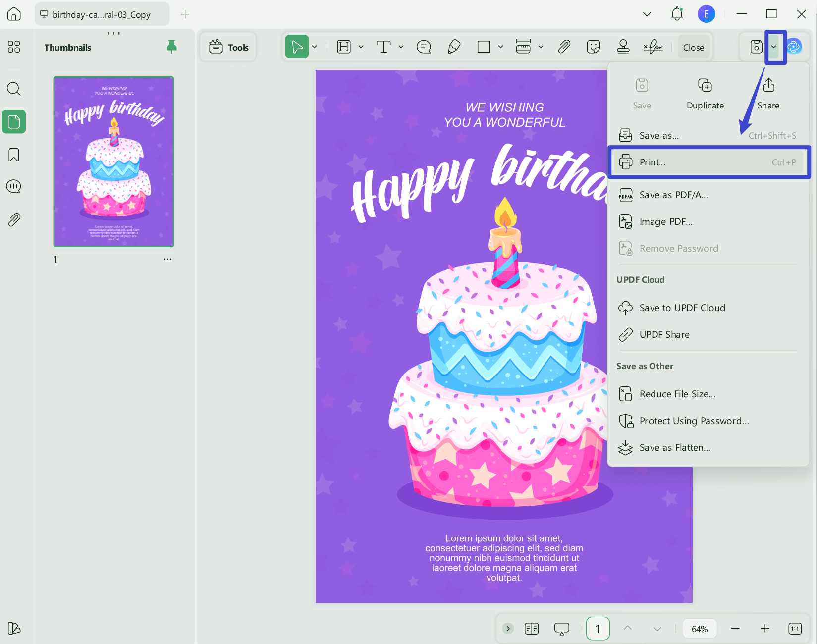This screenshot has width=817, height=644.
Task: Close the comment toolbar with Close button
Action: click(694, 48)
